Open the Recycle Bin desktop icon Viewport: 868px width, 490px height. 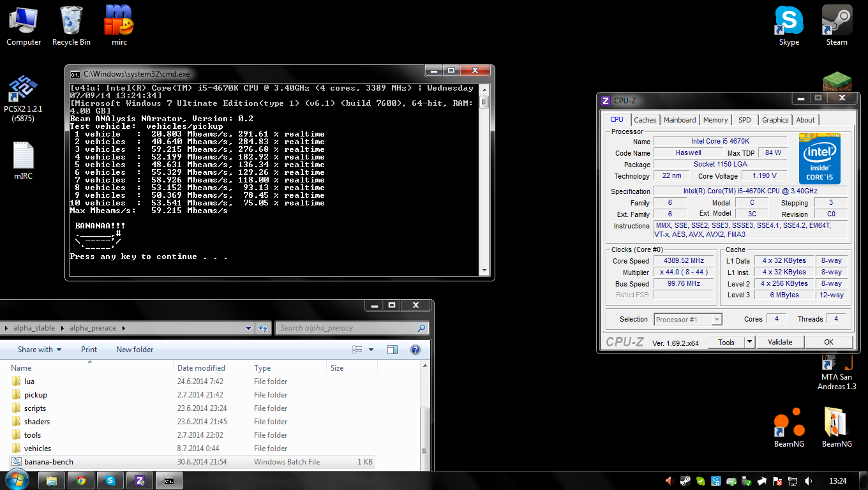click(x=71, y=26)
